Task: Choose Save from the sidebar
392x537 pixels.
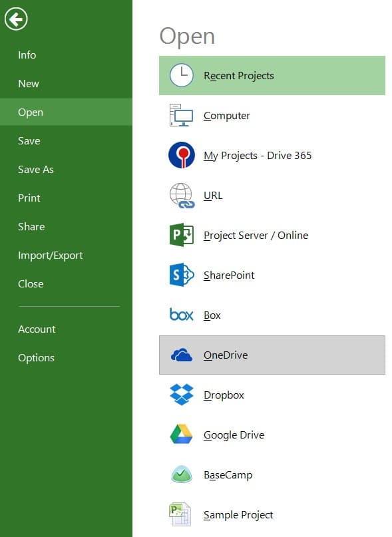Action: click(x=29, y=141)
